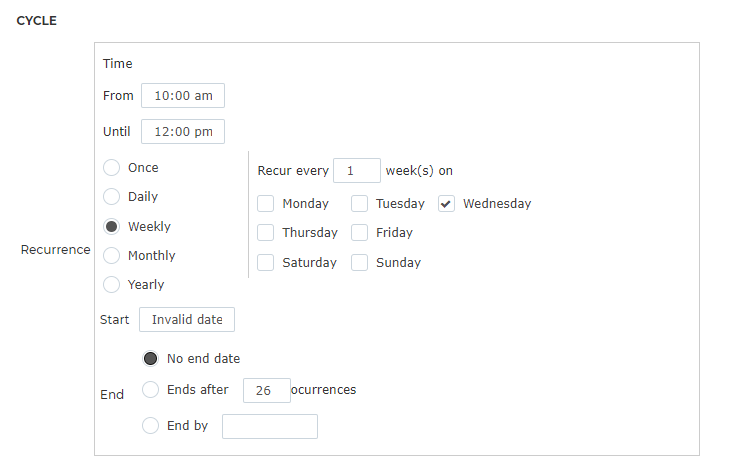
Task: Click the End by date input
Action: point(270,427)
